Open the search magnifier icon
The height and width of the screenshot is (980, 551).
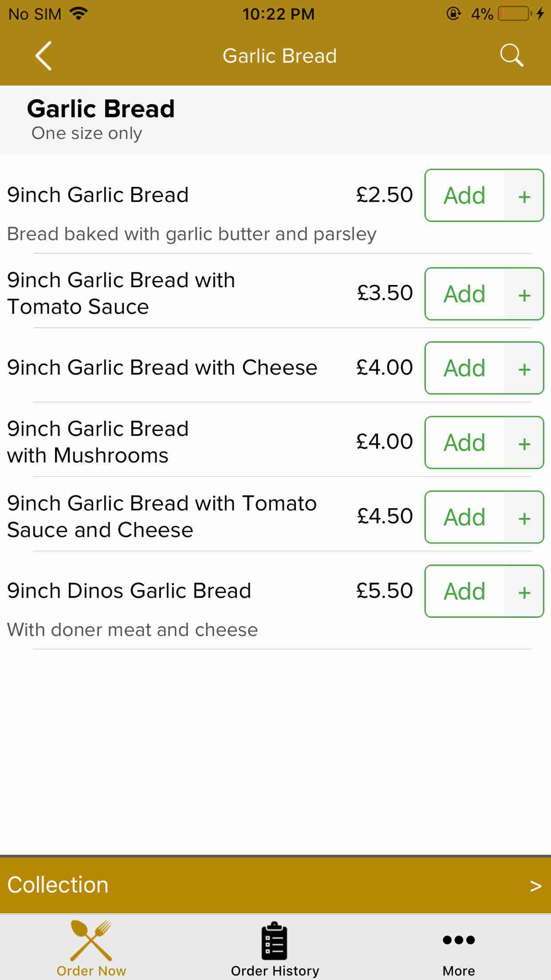(511, 56)
